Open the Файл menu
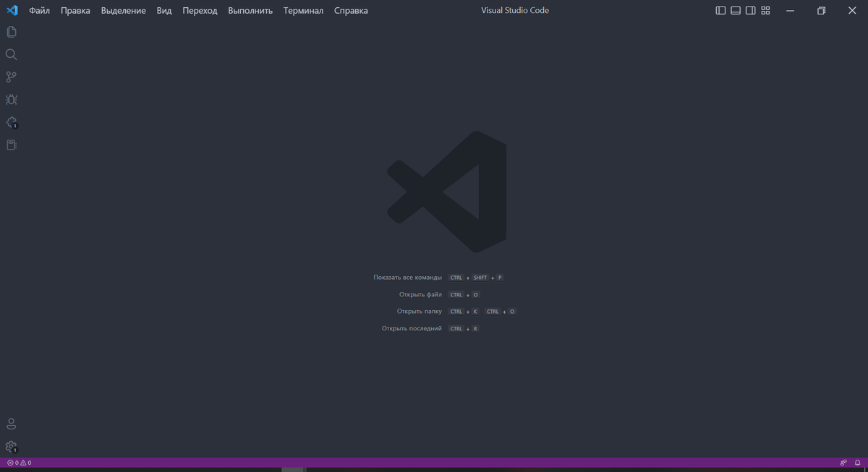The height and width of the screenshot is (472, 868). [39, 11]
